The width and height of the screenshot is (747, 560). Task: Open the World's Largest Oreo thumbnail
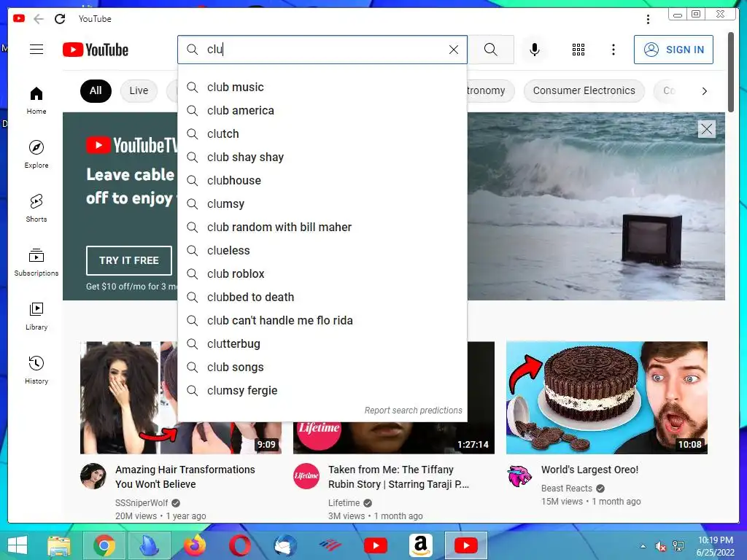606,397
